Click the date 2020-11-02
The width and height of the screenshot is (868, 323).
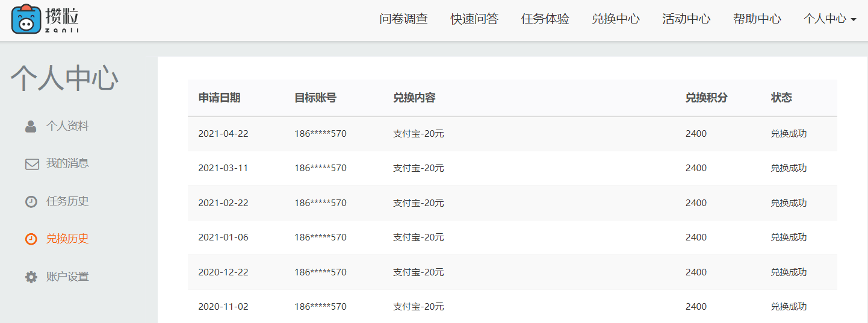click(223, 307)
